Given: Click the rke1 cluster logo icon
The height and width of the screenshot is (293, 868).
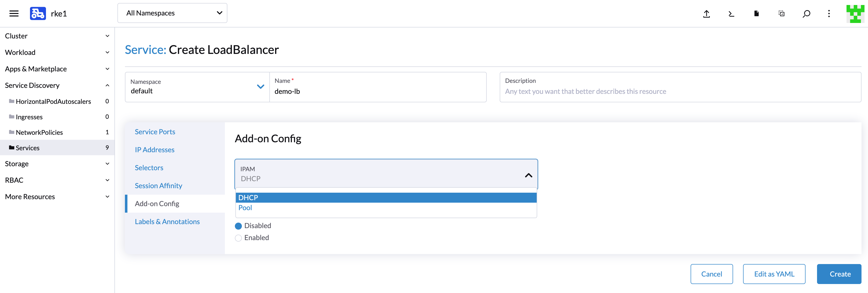Looking at the screenshot, I should click(x=38, y=13).
